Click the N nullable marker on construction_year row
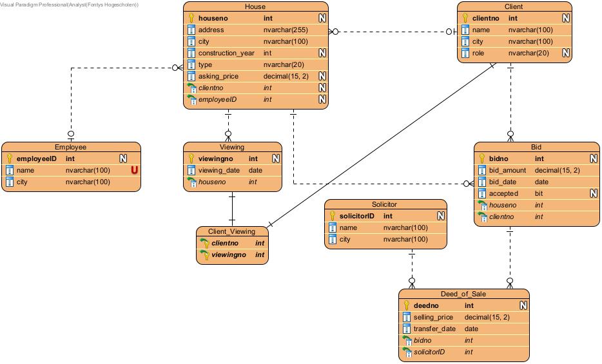The width and height of the screenshot is (602, 364). [322, 53]
